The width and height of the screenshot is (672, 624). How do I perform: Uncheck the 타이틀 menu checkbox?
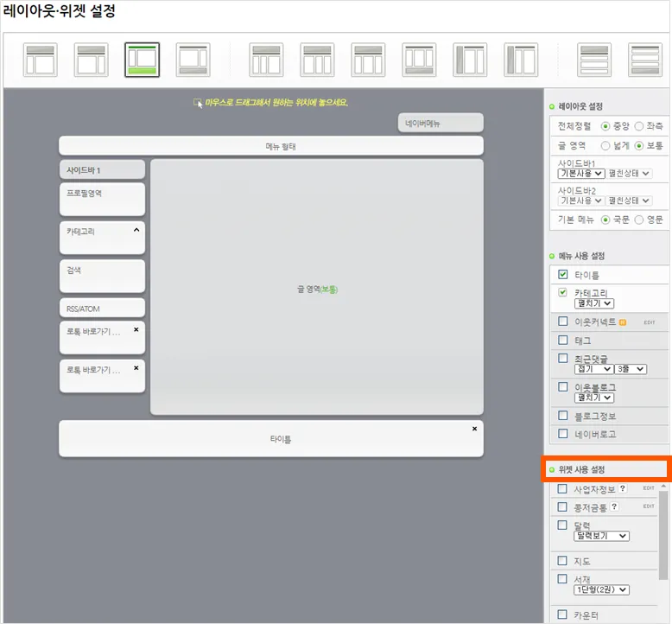tap(563, 275)
